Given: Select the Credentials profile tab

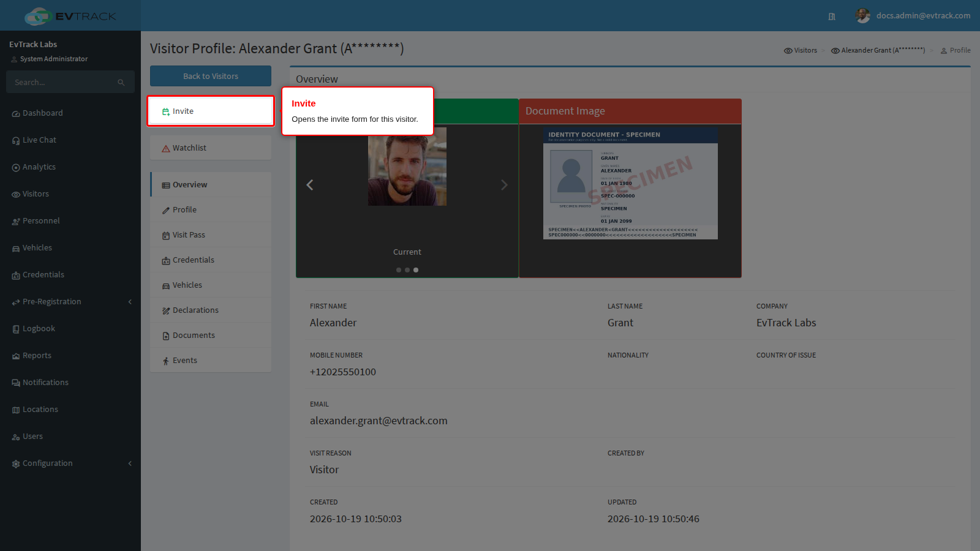Looking at the screenshot, I should pyautogui.click(x=211, y=260).
